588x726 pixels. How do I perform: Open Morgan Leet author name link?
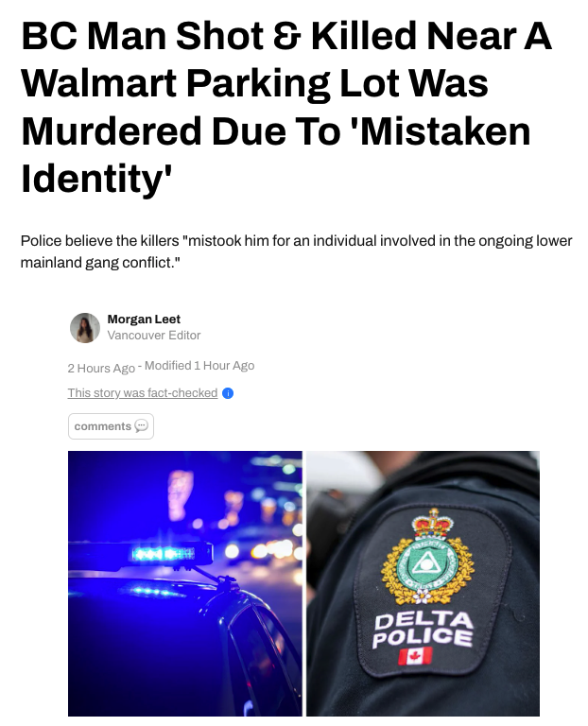point(144,319)
